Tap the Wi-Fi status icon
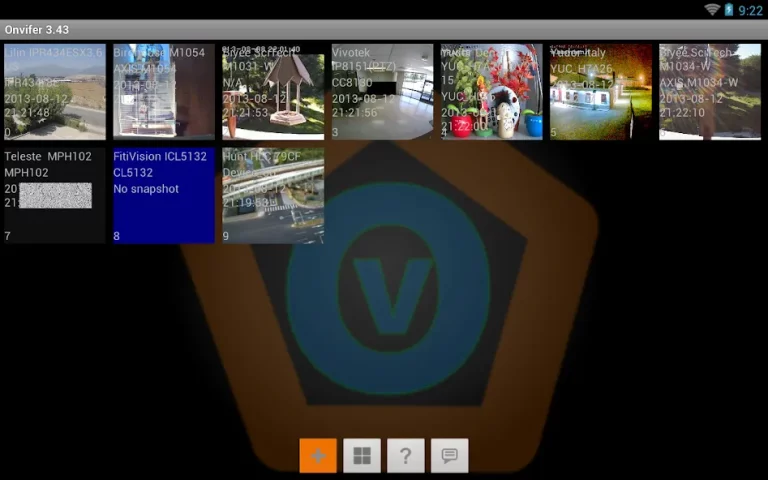This screenshot has height=480, width=768. click(x=712, y=9)
